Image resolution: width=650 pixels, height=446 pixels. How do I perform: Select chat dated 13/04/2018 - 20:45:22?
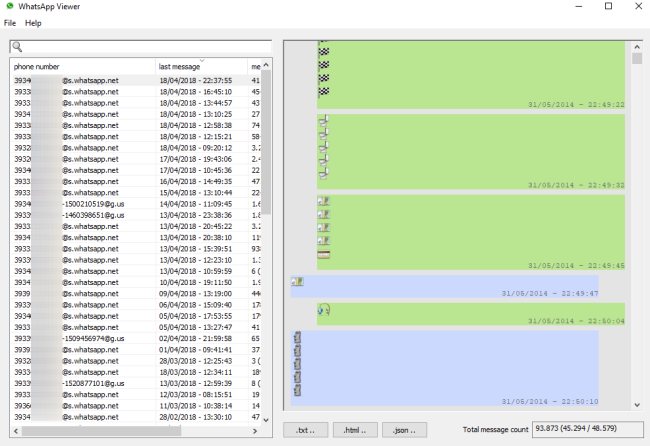[136, 226]
